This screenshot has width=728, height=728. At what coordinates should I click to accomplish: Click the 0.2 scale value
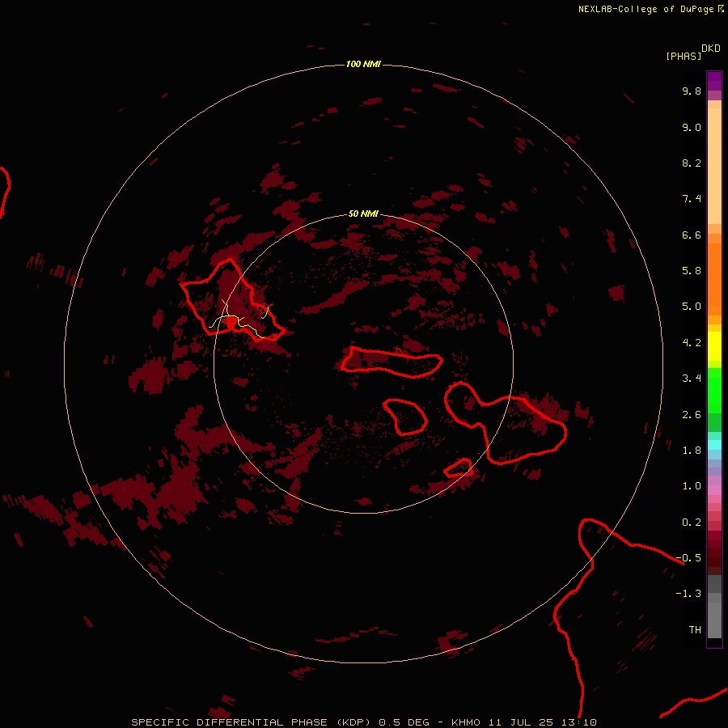[x=692, y=523]
